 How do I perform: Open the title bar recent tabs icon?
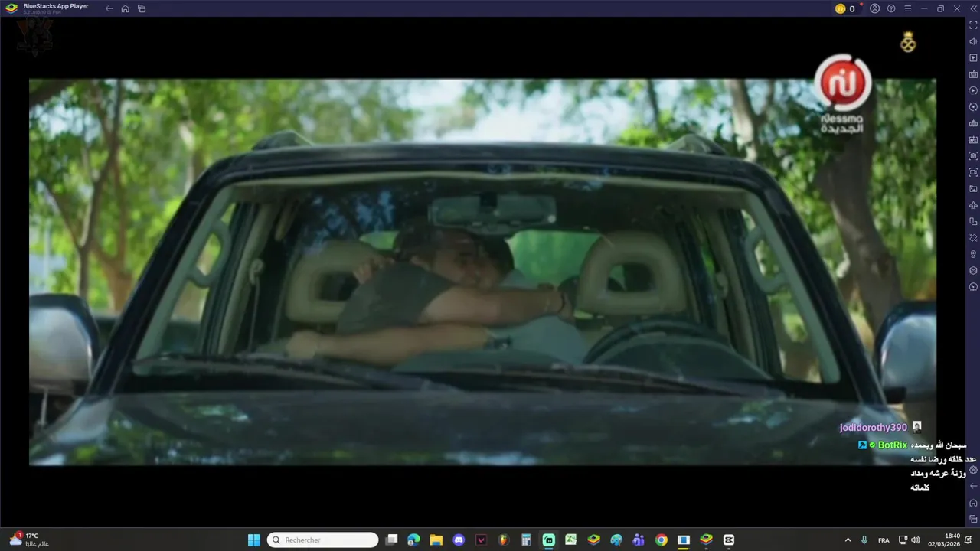pyautogui.click(x=142, y=8)
